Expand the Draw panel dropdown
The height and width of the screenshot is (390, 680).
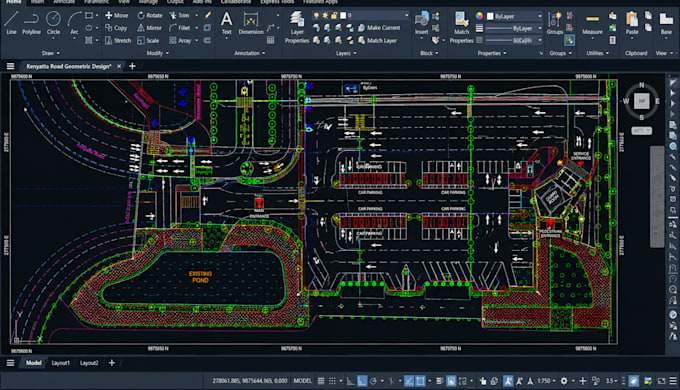pos(51,53)
